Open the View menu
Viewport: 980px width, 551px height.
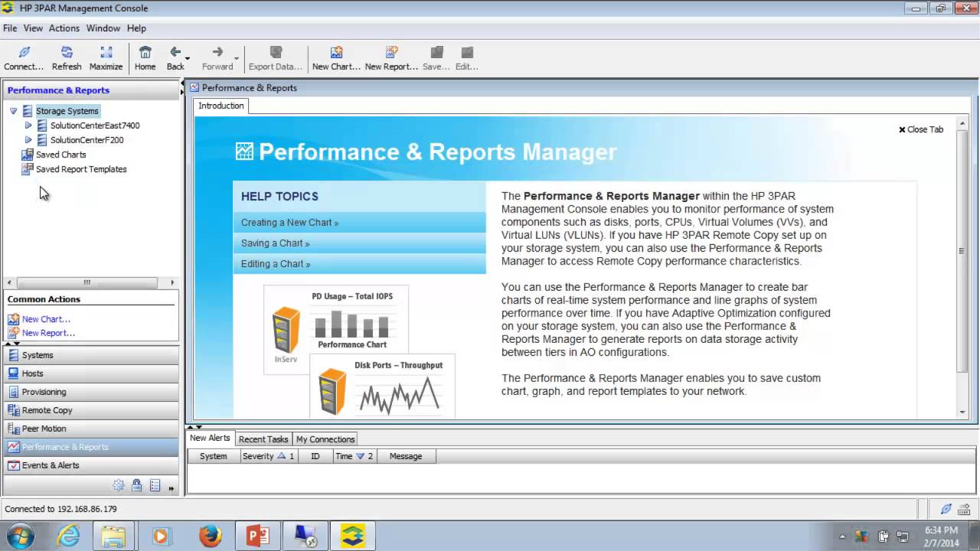click(x=33, y=28)
